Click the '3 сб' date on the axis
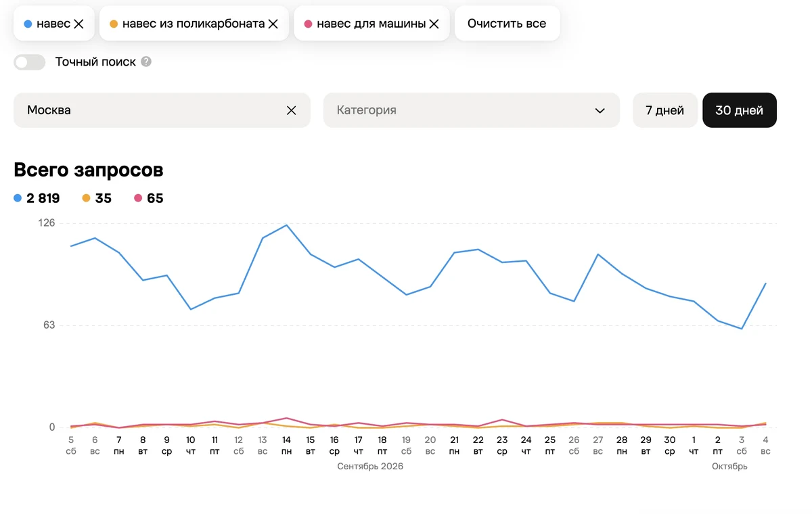812x514 pixels. tap(742, 445)
